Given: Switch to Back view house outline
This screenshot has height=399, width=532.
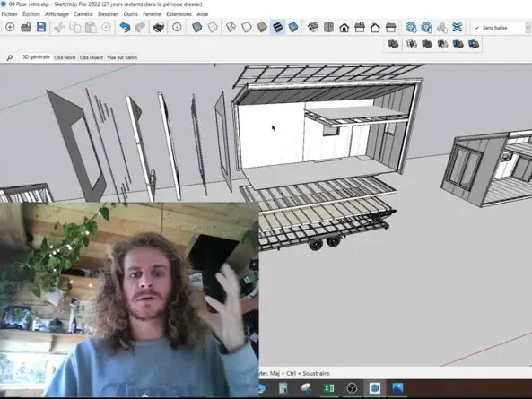Looking at the screenshot, I should click(375, 27).
